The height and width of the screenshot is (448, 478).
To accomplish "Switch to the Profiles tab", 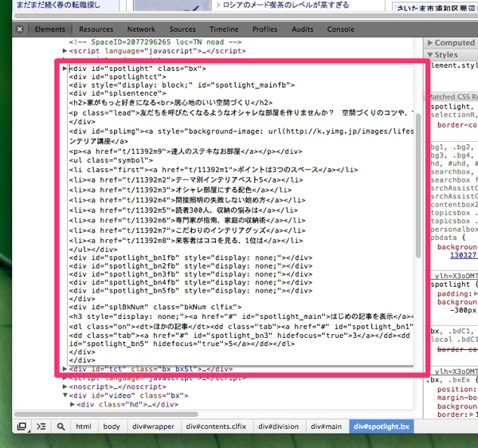I will (264, 29).
